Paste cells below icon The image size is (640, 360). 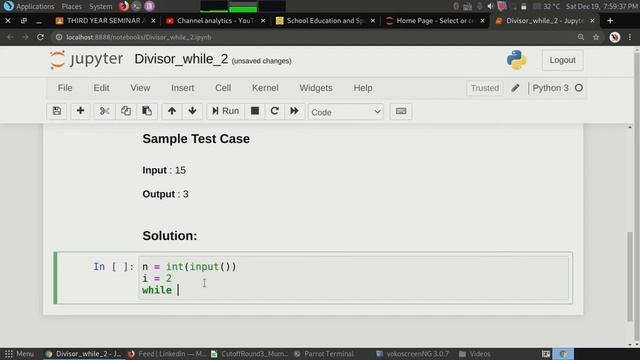coord(147,111)
